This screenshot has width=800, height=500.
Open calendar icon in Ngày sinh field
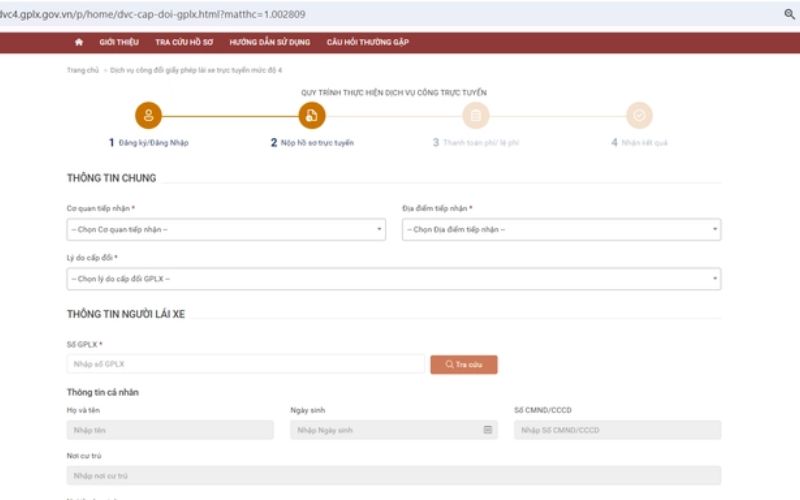point(488,430)
